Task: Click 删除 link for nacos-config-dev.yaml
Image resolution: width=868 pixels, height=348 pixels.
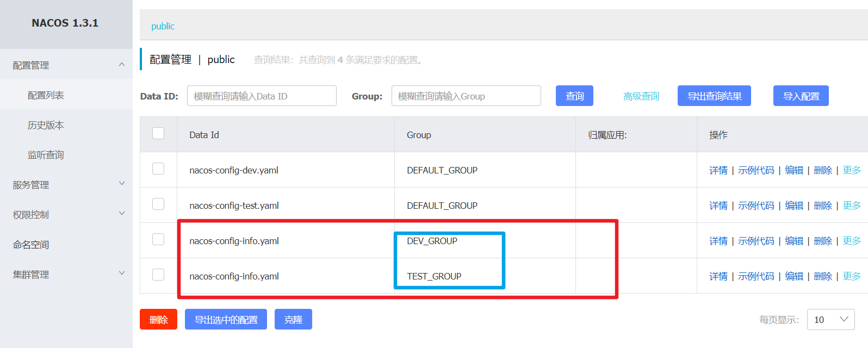Action: pos(823,170)
